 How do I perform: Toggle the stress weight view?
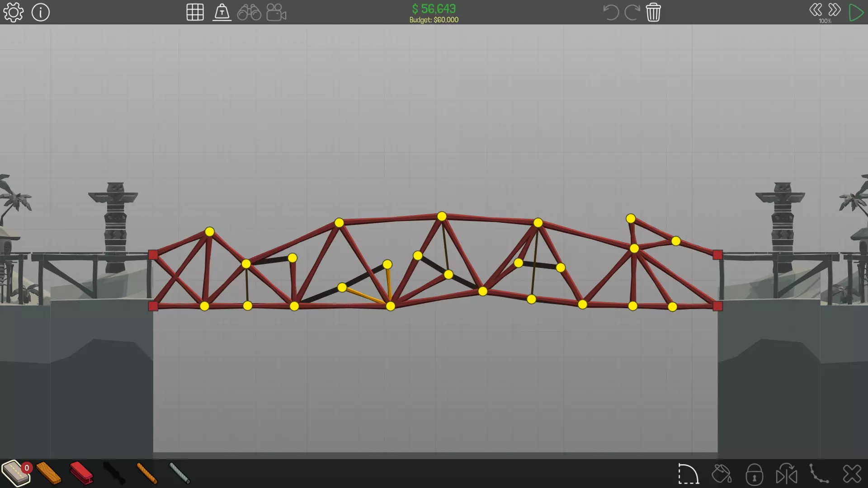click(x=222, y=12)
